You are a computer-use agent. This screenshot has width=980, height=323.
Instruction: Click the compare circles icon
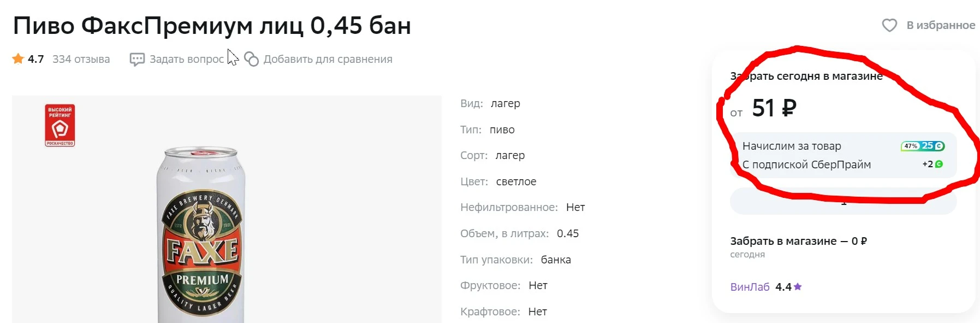pyautogui.click(x=251, y=59)
